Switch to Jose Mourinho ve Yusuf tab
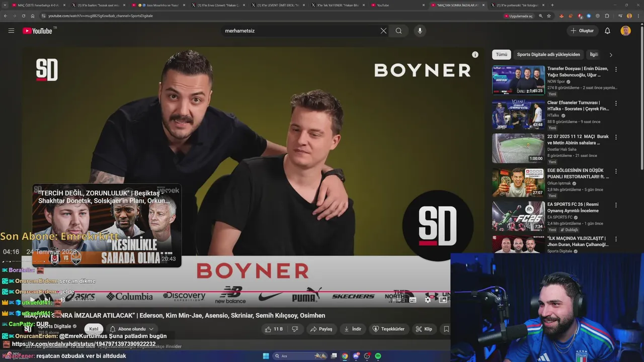 [x=157, y=5]
